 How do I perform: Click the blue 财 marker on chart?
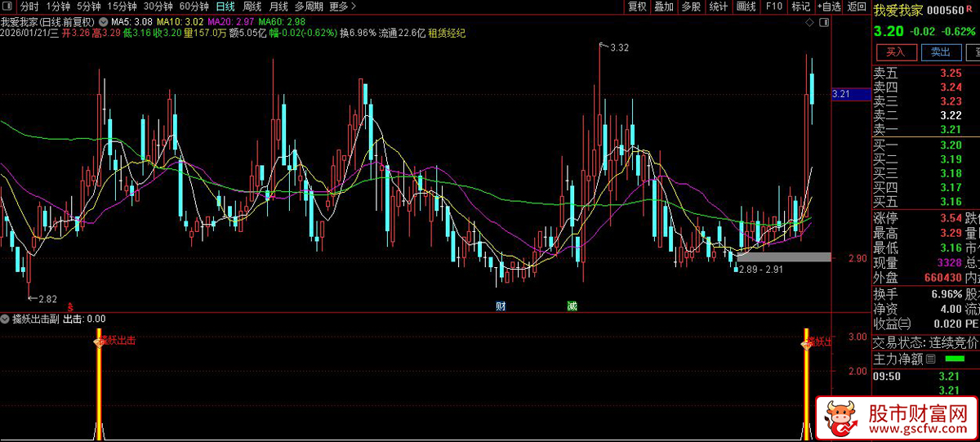[501, 306]
